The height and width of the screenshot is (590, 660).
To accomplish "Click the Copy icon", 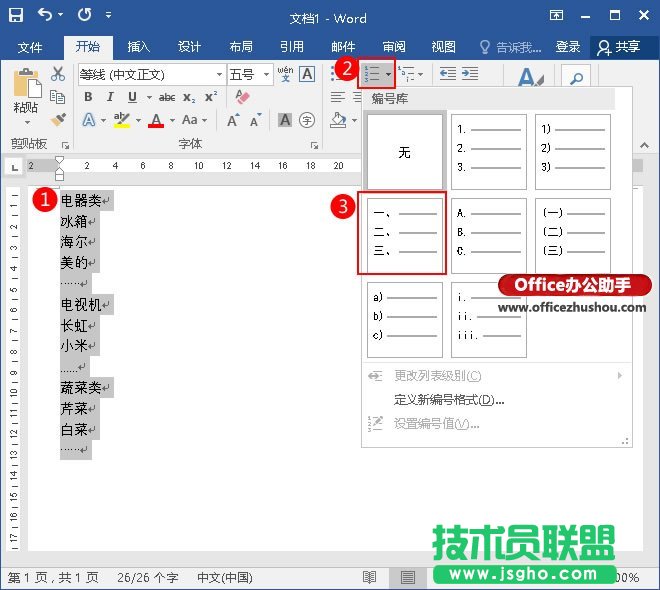I will pyautogui.click(x=58, y=97).
